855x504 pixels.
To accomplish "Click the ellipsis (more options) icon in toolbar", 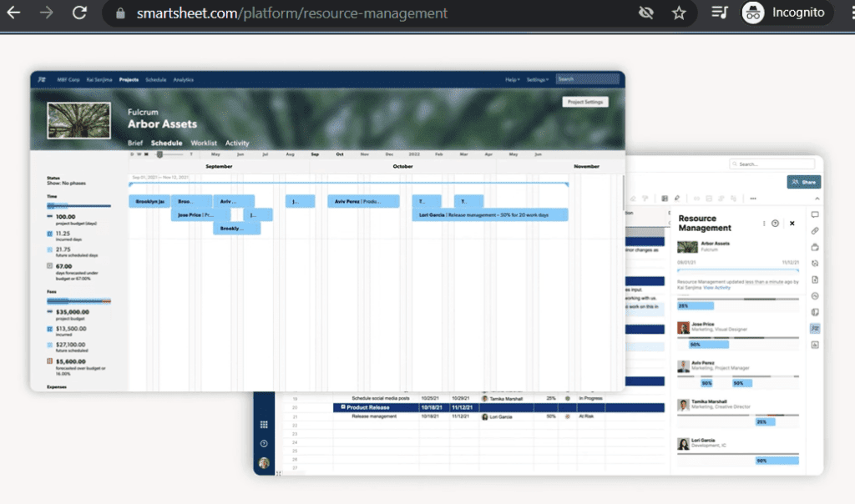I will (x=752, y=199).
